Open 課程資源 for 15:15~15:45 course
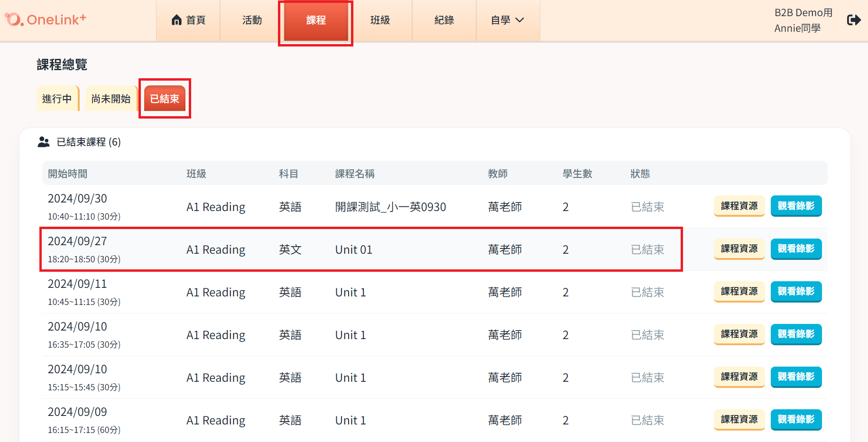The height and width of the screenshot is (442, 868). [739, 377]
